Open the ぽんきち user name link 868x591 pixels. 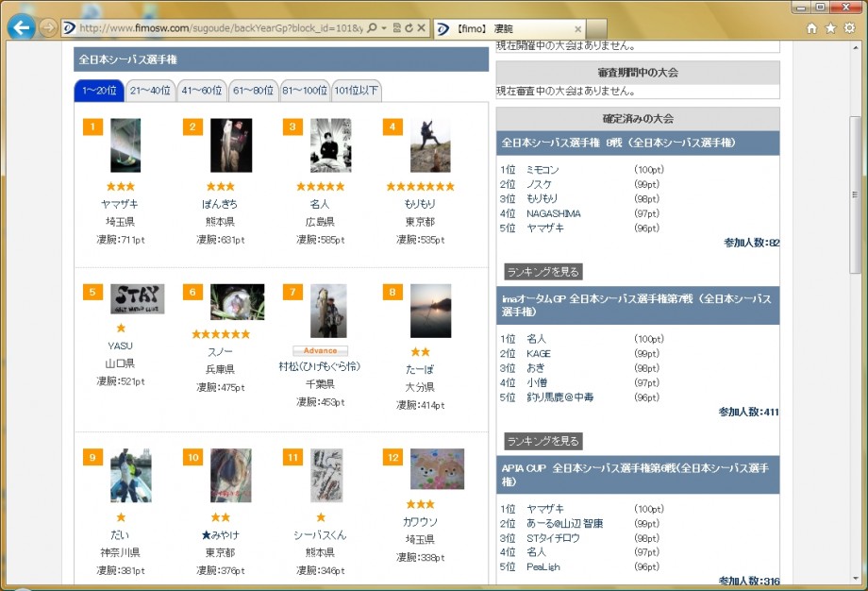[221, 204]
